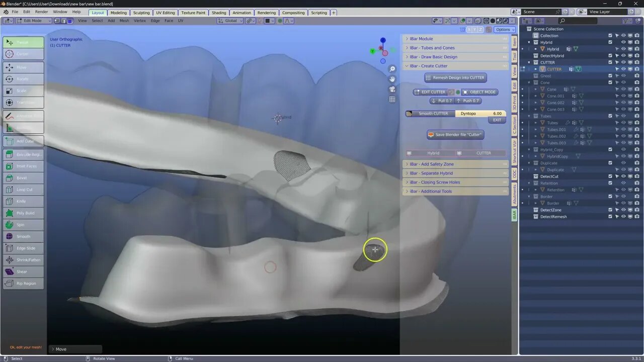Open the Edit Mode dropdown

point(34,21)
